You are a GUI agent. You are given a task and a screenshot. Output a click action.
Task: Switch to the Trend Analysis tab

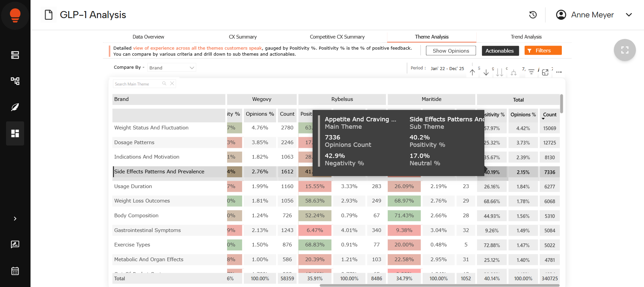coord(526,37)
